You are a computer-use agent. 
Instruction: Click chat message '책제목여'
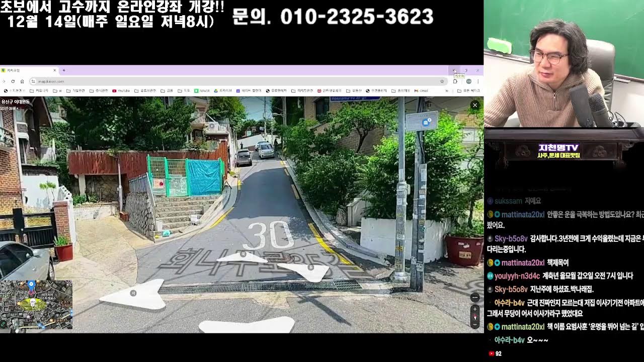pyautogui.click(x=557, y=262)
